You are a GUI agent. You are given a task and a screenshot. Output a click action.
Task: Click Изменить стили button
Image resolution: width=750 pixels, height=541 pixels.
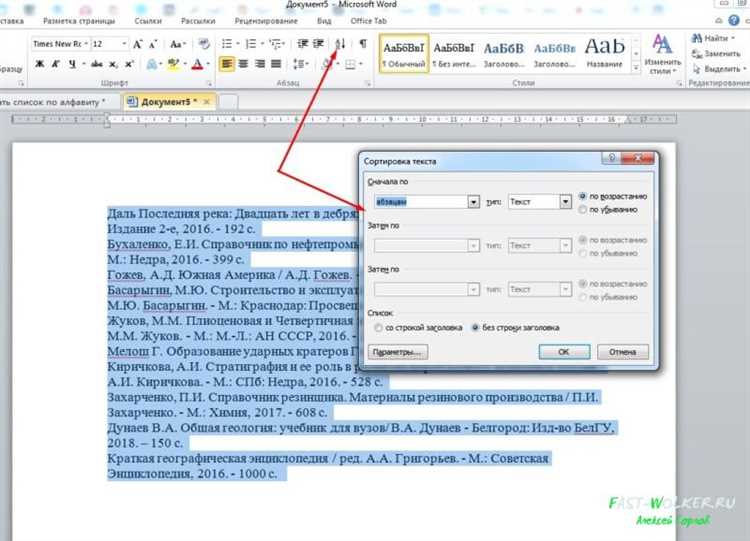pyautogui.click(x=662, y=54)
